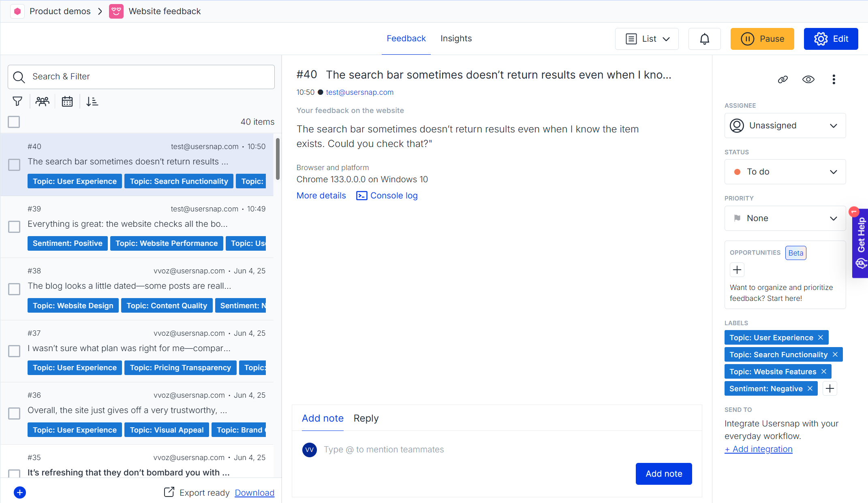This screenshot has width=868, height=503.
Task: Switch to the Insights tab
Action: (x=456, y=38)
